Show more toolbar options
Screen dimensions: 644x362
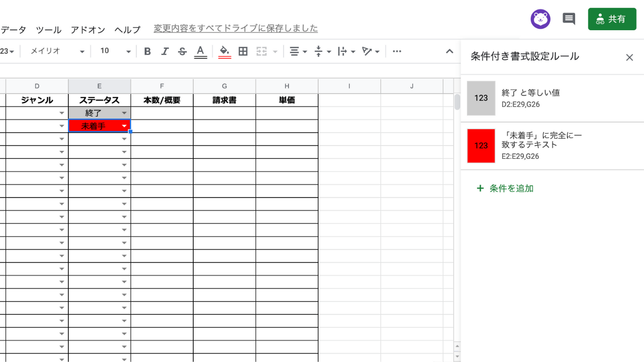click(397, 51)
